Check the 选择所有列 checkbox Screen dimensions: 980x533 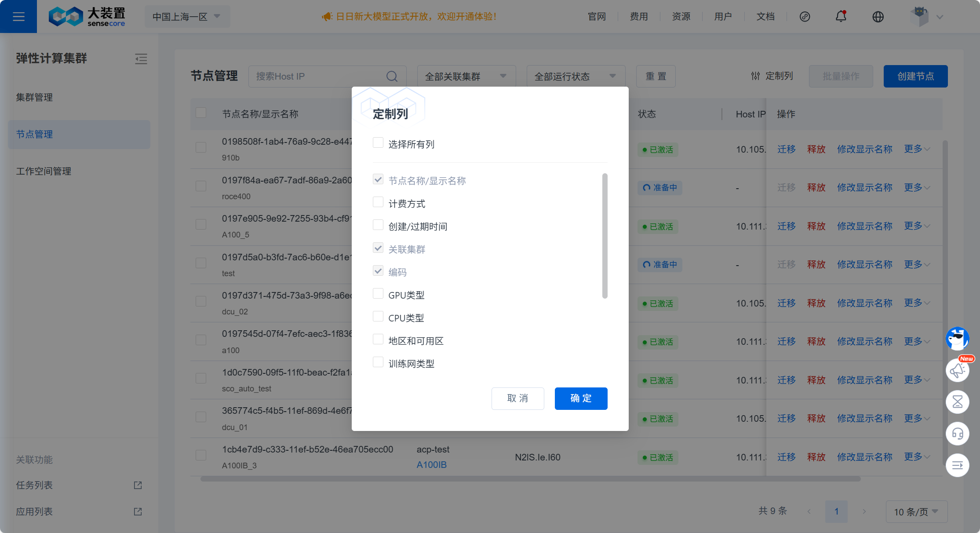pos(378,143)
